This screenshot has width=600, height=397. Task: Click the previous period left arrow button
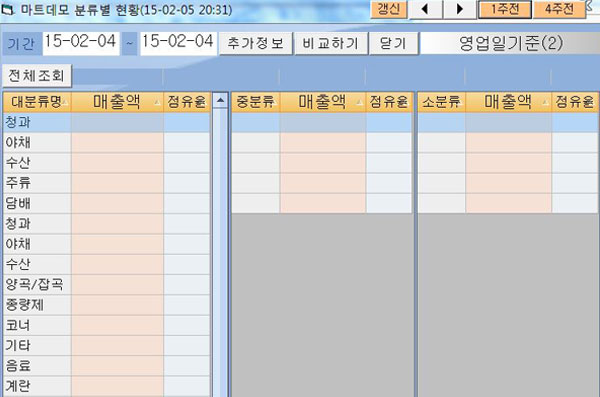click(x=426, y=9)
